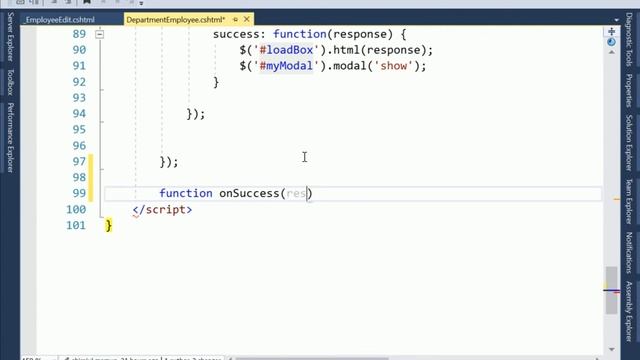This screenshot has height=360, width=640.
Task: Click the '#myModal' selector string
Action: click(x=286, y=66)
